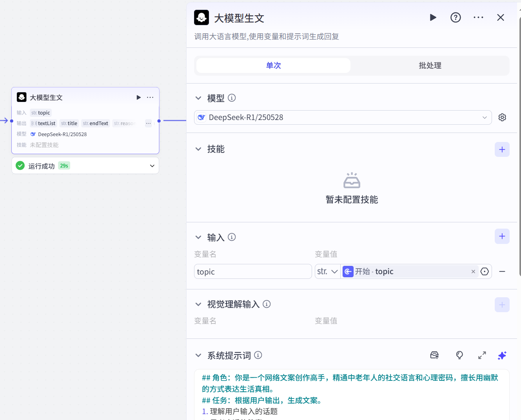The height and width of the screenshot is (420, 521).
Task: Click the node's right output port
Action: pos(159,121)
